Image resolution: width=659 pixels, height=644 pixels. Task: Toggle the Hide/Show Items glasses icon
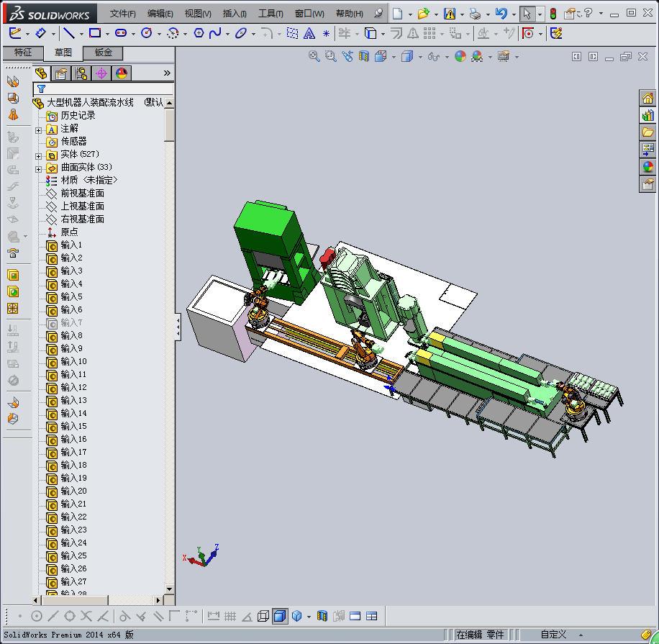[434, 56]
